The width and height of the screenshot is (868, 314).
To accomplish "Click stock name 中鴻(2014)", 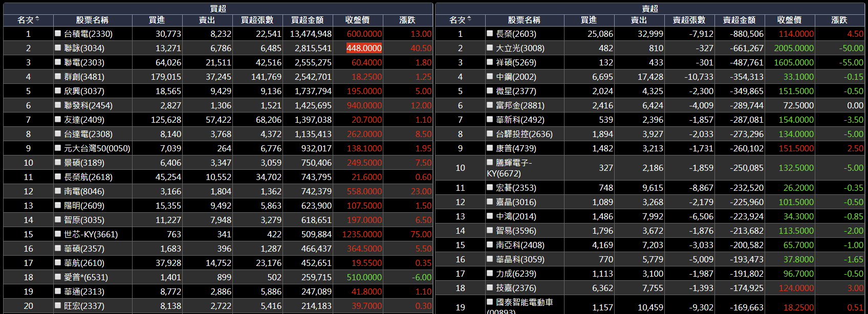I will click(x=516, y=216).
